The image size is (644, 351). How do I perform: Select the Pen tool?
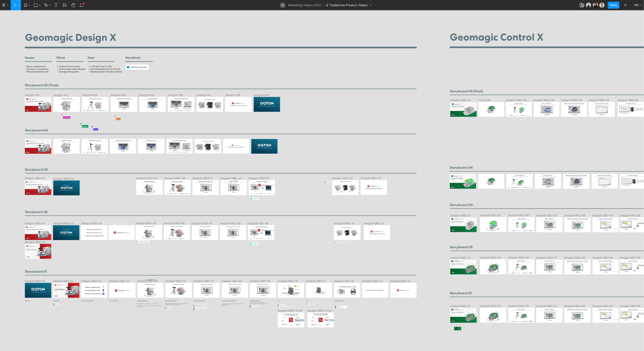click(x=46, y=5)
